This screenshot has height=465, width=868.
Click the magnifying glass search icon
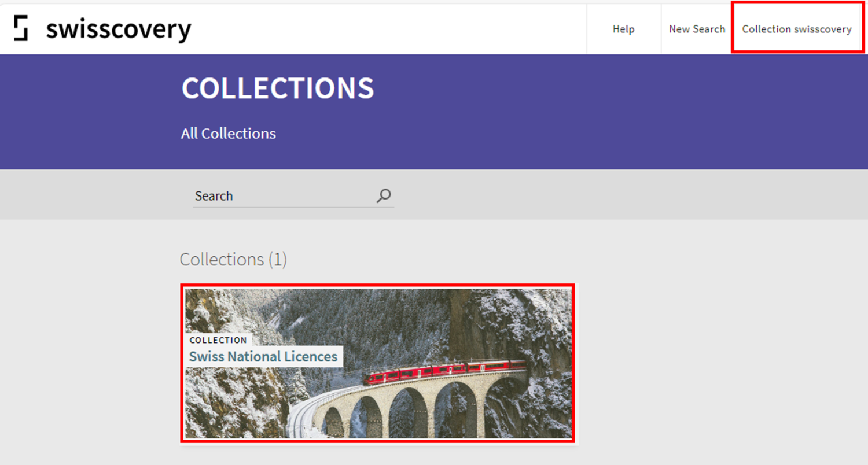point(383,196)
